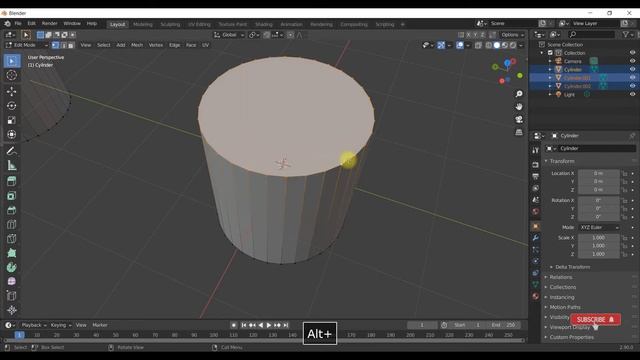Screen dimensions: 640x360
Task: Click the pan view hand icon
Action: click(x=519, y=107)
